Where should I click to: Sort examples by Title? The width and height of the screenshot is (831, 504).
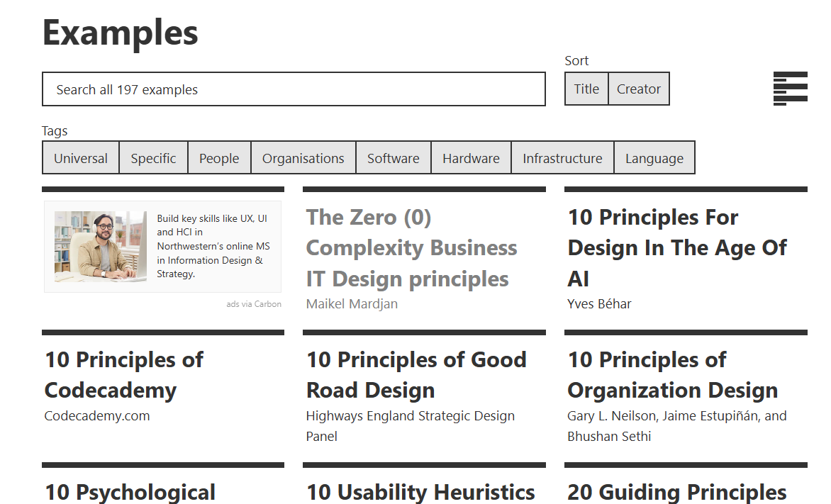point(586,89)
